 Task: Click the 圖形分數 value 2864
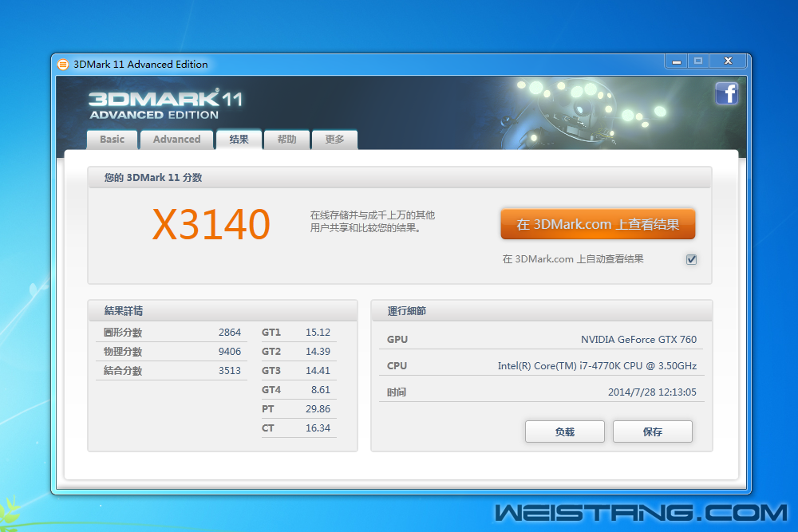click(x=230, y=332)
